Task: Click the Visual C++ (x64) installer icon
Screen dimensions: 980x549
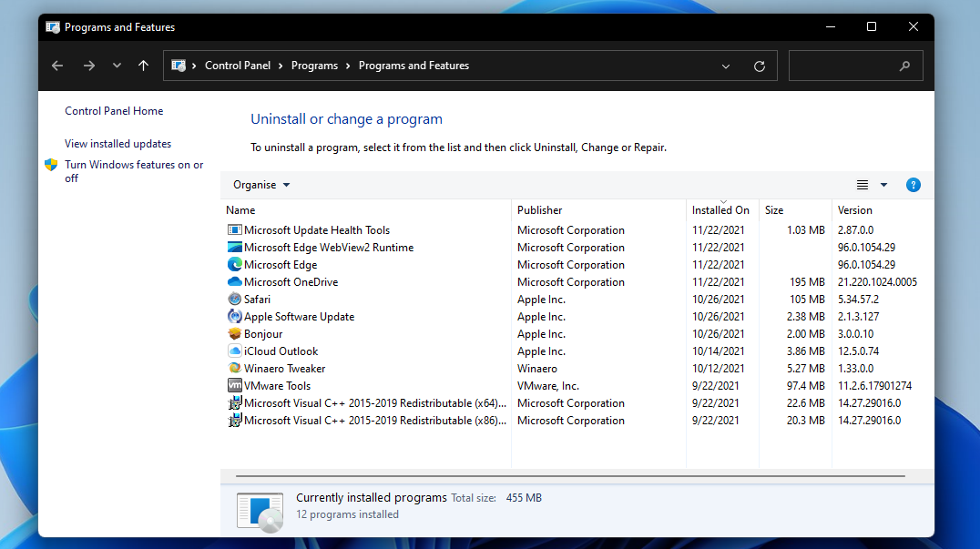Action: 234,402
